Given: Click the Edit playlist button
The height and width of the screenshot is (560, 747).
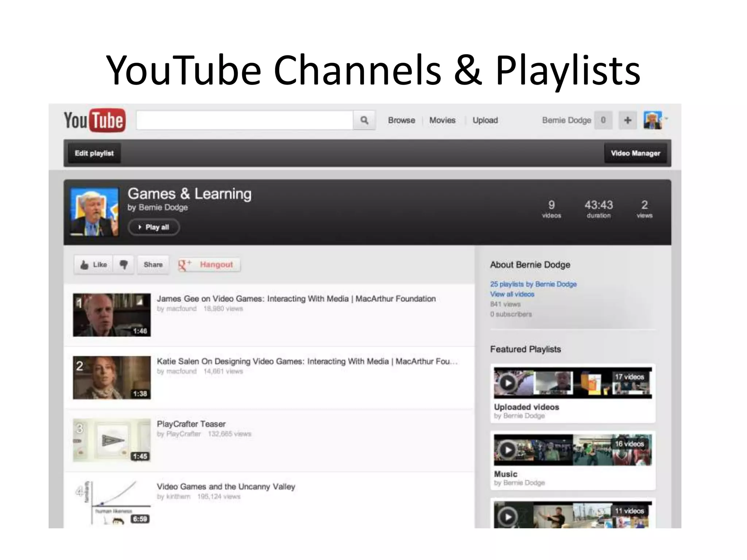Looking at the screenshot, I should [94, 153].
